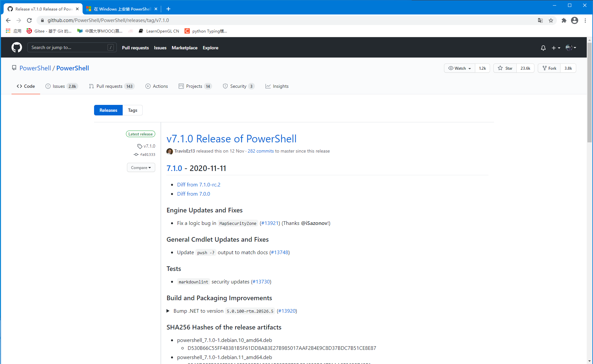Open pull request #13730
593x364 pixels.
(261, 281)
